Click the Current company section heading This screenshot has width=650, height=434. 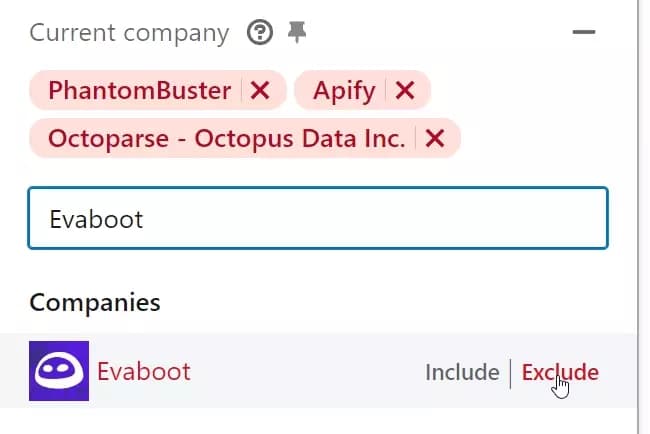[129, 33]
